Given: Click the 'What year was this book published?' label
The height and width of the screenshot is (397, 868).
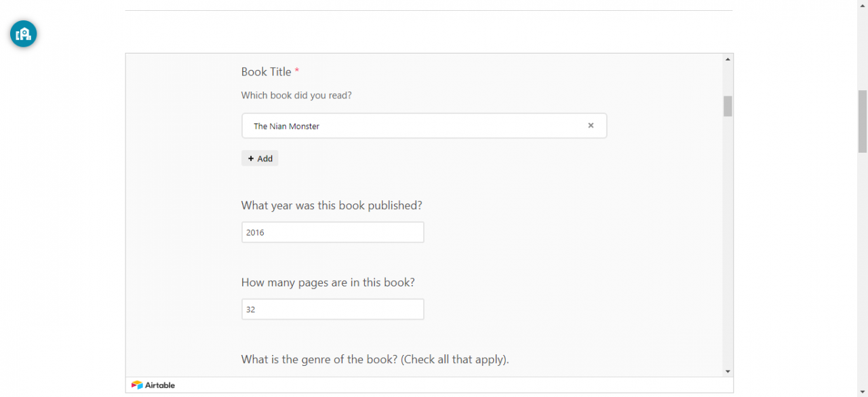Looking at the screenshot, I should (x=332, y=205).
